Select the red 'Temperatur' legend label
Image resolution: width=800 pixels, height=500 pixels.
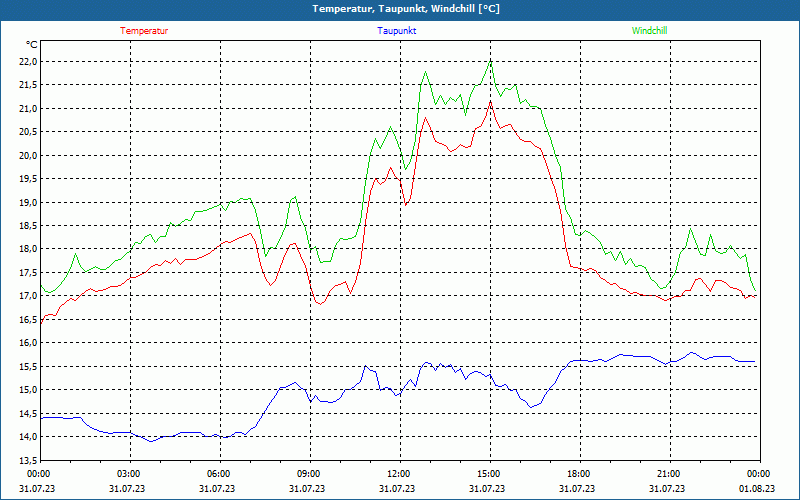coord(144,31)
